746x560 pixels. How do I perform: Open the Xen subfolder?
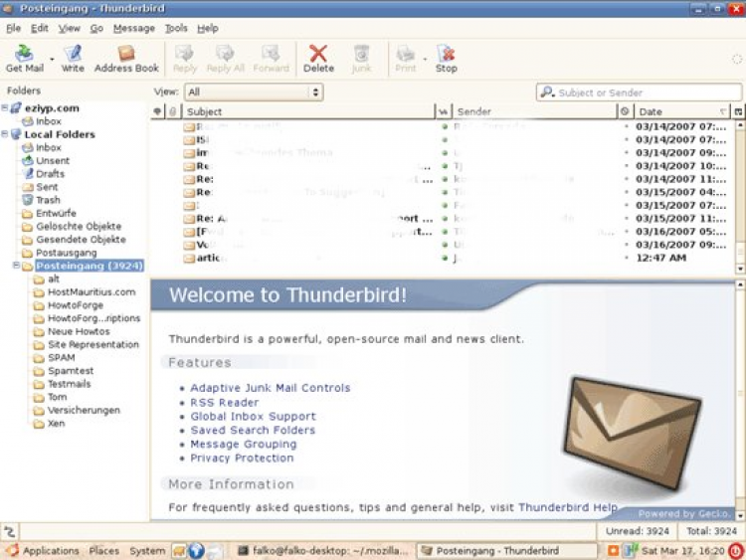49,423
